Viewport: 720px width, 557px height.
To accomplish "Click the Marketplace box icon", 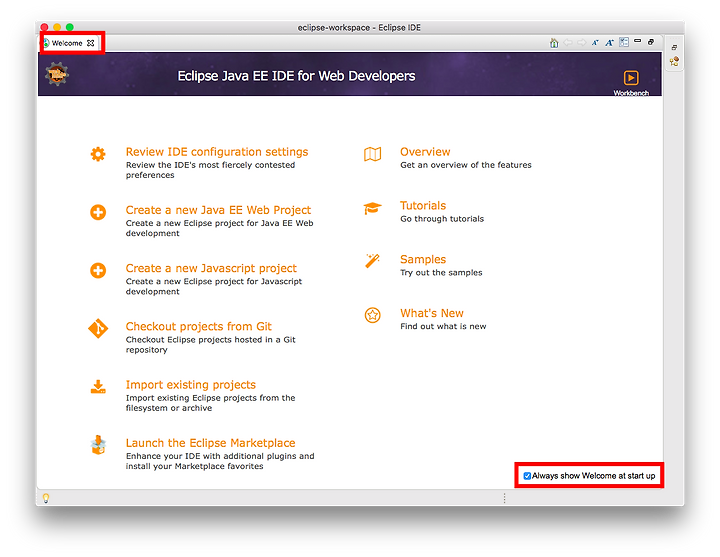I will click(98, 445).
